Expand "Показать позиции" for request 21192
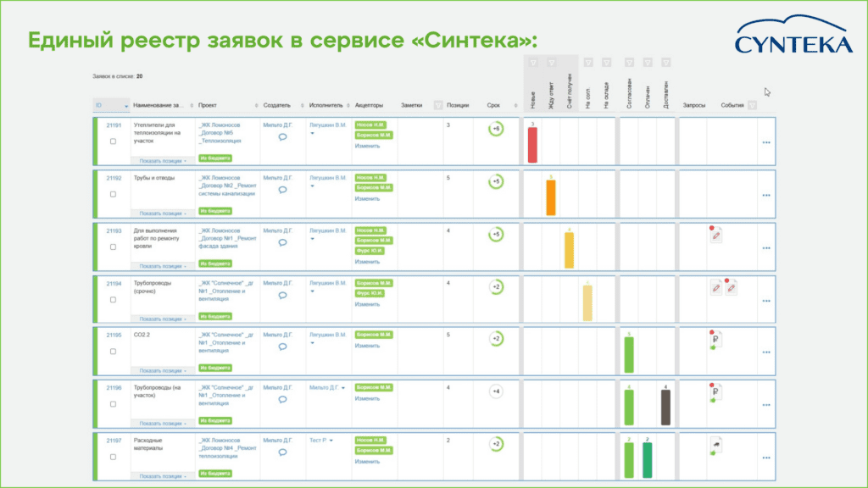The image size is (868, 488). pyautogui.click(x=163, y=213)
